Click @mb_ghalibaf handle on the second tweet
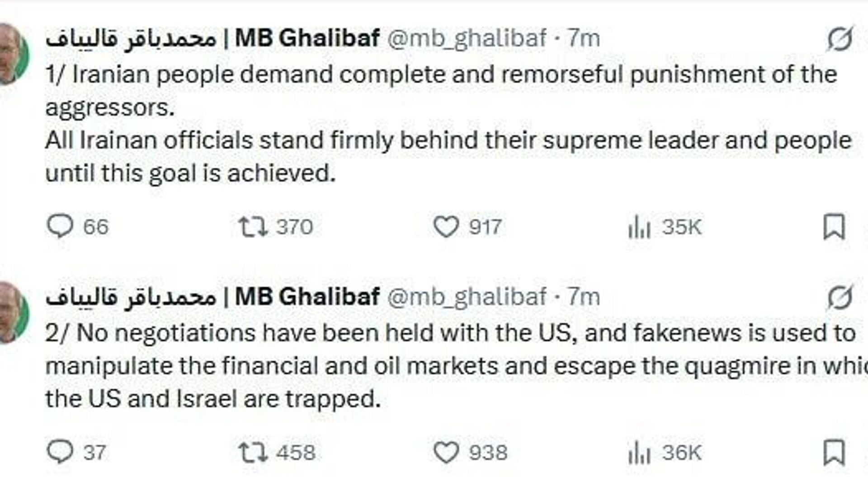The width and height of the screenshot is (868, 486). [x=467, y=297]
